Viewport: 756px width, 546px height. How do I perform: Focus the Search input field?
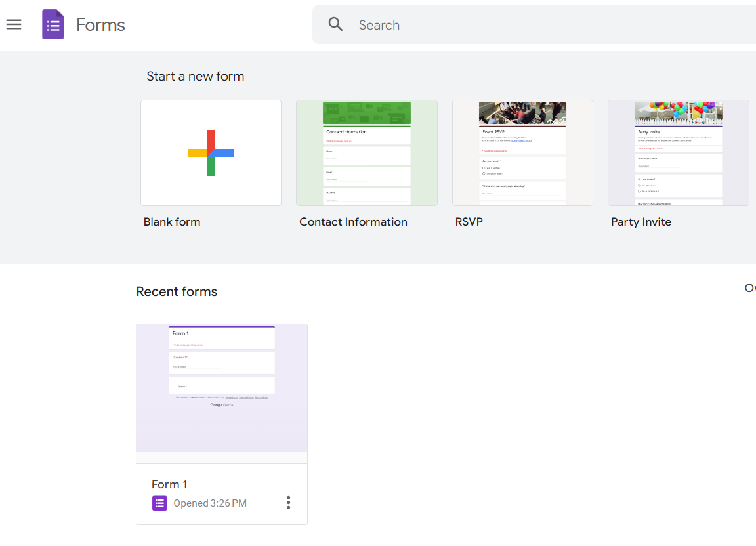(525, 25)
